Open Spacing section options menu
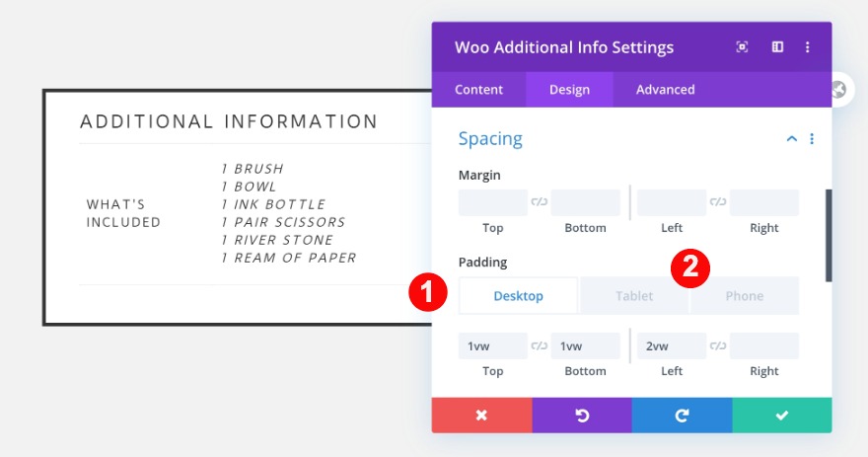This screenshot has height=457, width=868. click(812, 139)
